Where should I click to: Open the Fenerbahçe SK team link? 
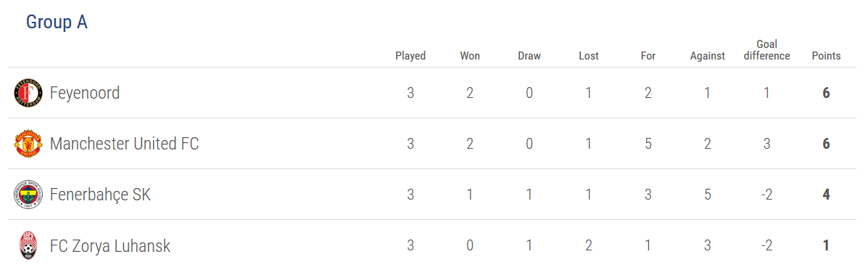[x=100, y=195]
